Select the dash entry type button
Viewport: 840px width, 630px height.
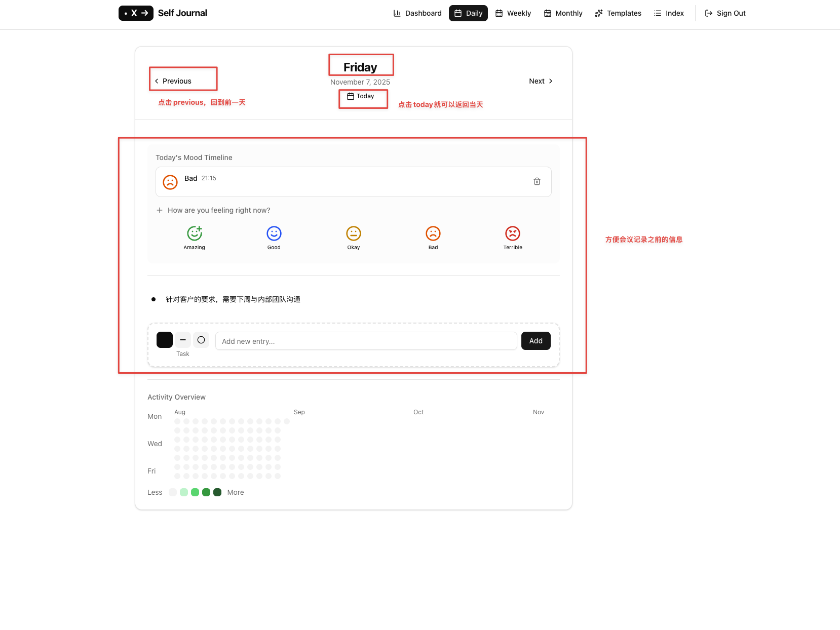[183, 340]
